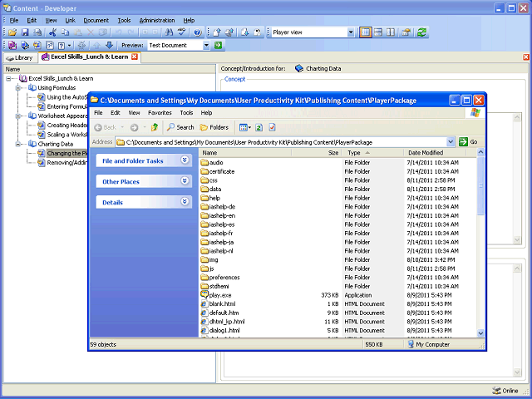Screen dimensions: 532x399
Task: Click the blue Help question mark icon
Action: pos(198,32)
